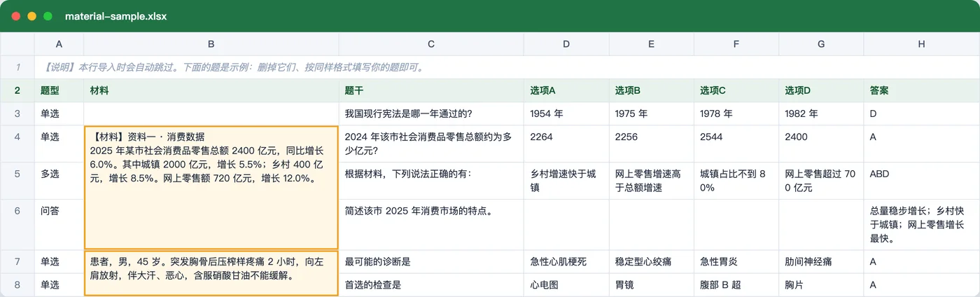Select row number 7 header
The width and height of the screenshot is (980, 297).
17,262
